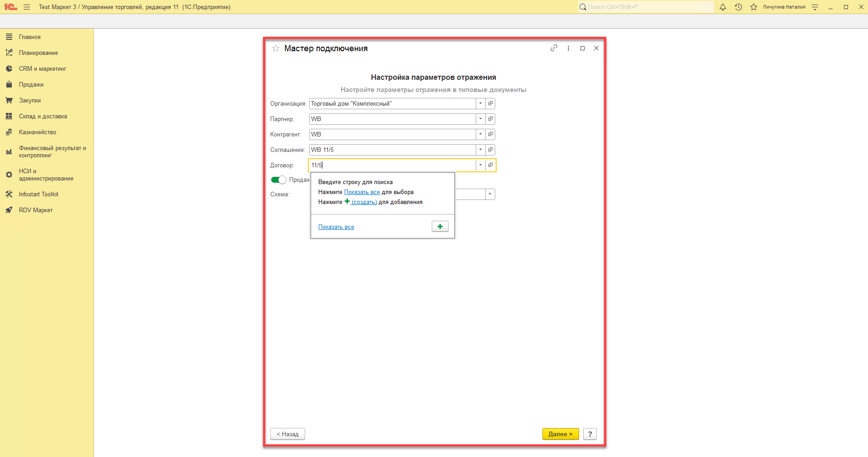Click the Далее button
Screen dimensions: 868x457
(561, 434)
